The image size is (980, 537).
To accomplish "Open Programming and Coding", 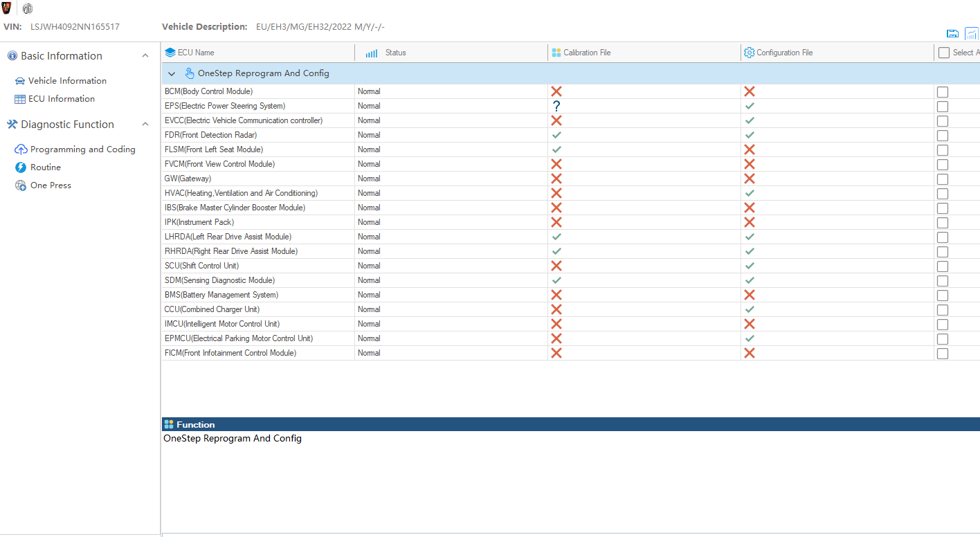I will 82,149.
